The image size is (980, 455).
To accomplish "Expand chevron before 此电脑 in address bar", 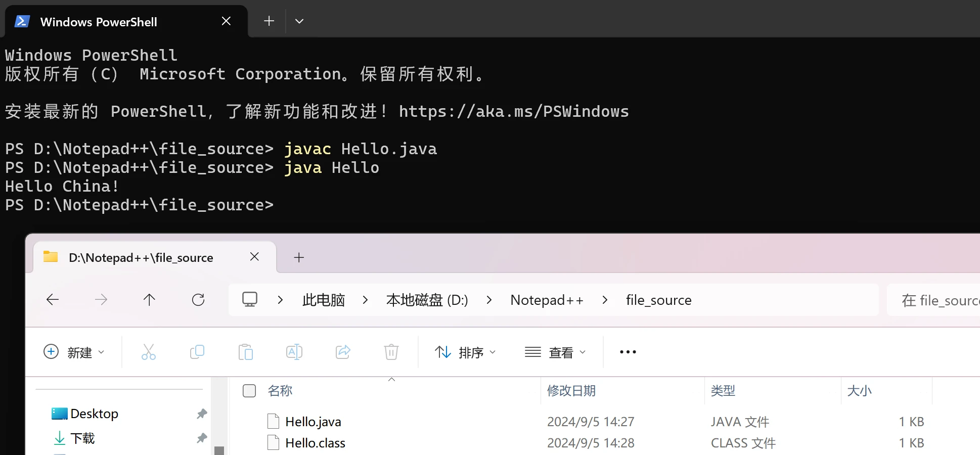I will click(x=280, y=300).
